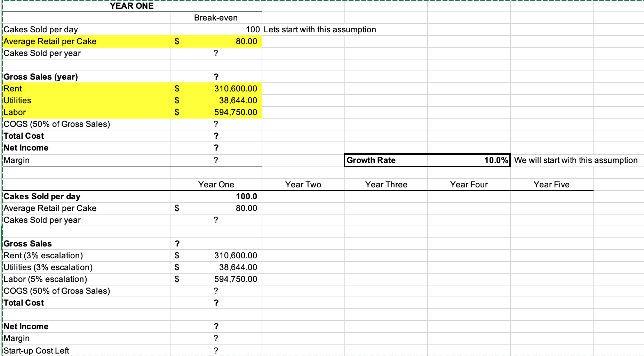
Task: Select the Cakes Sold per day 100.0 cell
Action: pyautogui.click(x=216, y=196)
